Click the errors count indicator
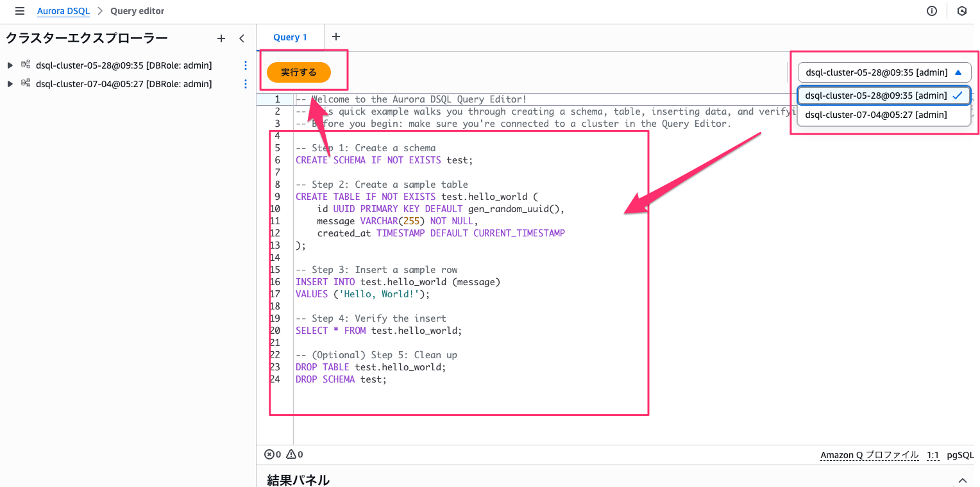980x487 pixels. pos(273,454)
